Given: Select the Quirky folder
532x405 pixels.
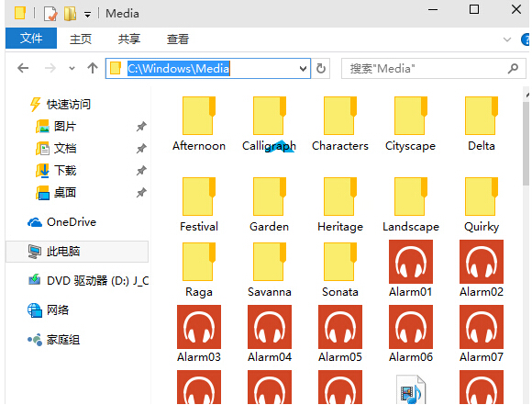Looking at the screenshot, I should [x=482, y=205].
